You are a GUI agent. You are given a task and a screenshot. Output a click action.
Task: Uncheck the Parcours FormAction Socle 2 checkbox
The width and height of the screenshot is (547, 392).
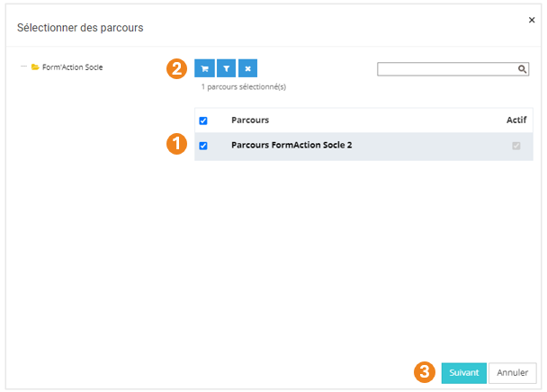click(203, 146)
